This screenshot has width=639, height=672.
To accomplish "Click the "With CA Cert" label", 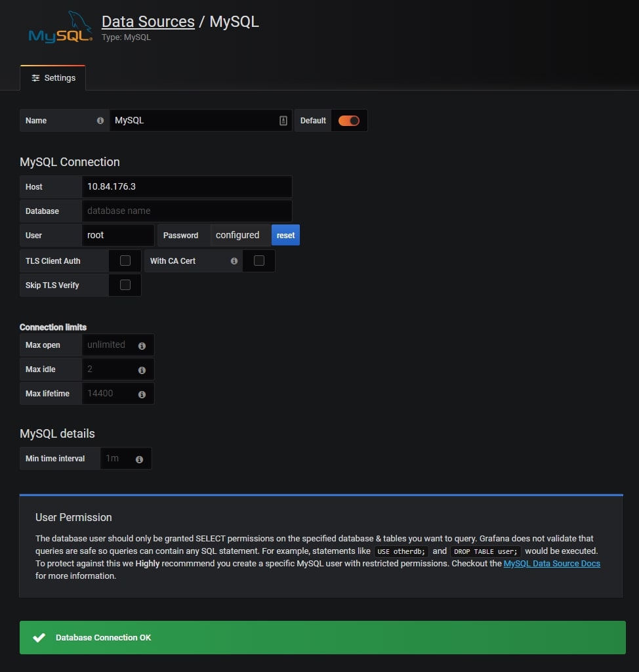I will tap(173, 261).
